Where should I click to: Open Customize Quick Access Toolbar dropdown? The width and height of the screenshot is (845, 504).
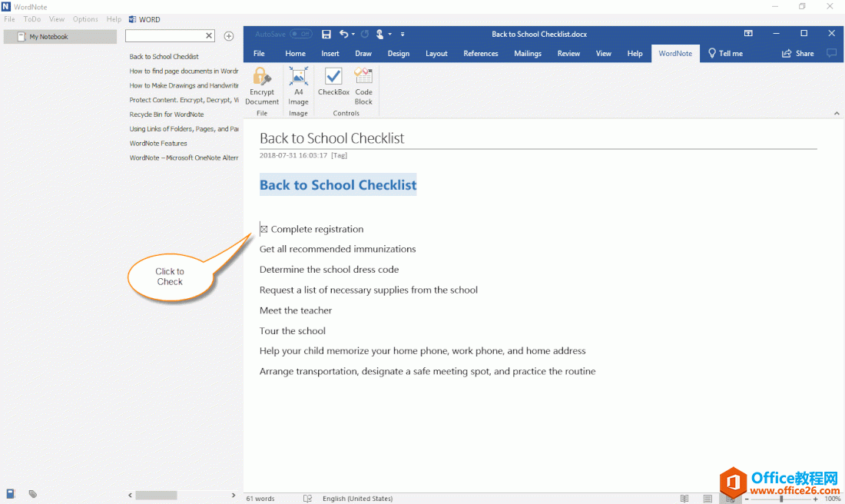[x=403, y=34]
